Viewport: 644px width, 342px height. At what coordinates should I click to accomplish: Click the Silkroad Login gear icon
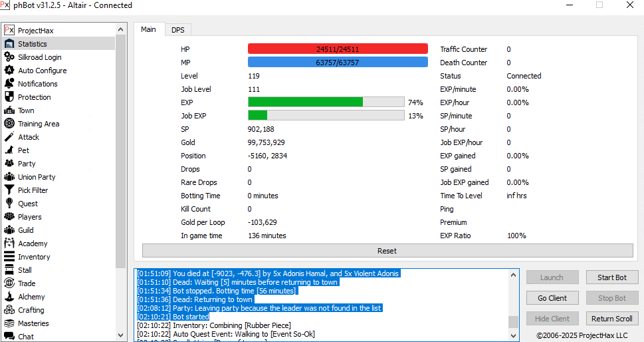click(x=9, y=57)
